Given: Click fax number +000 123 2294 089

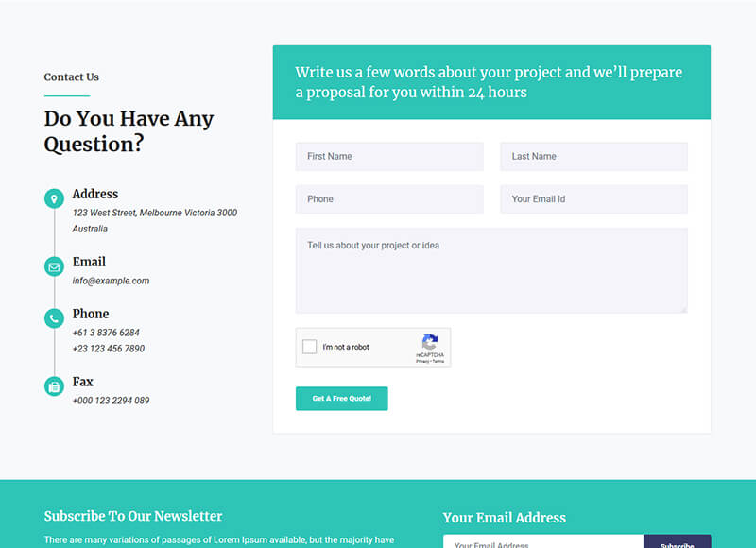Looking at the screenshot, I should pos(111,401).
